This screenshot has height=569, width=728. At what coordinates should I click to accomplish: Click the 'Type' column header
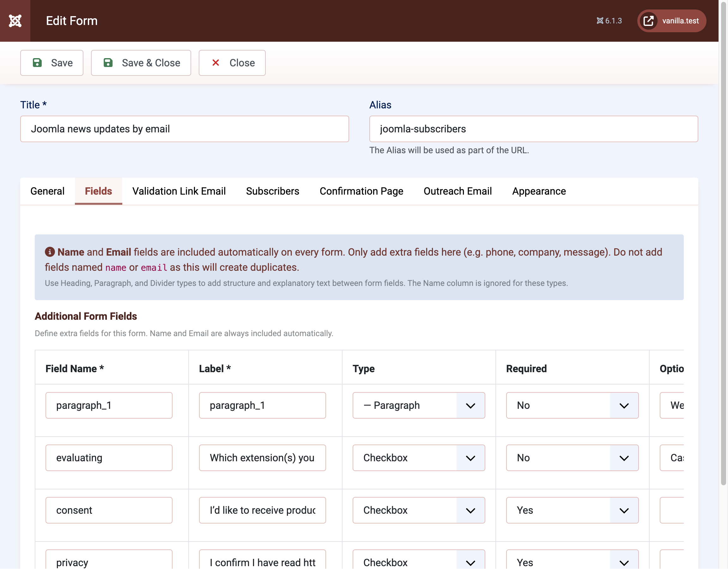(364, 368)
